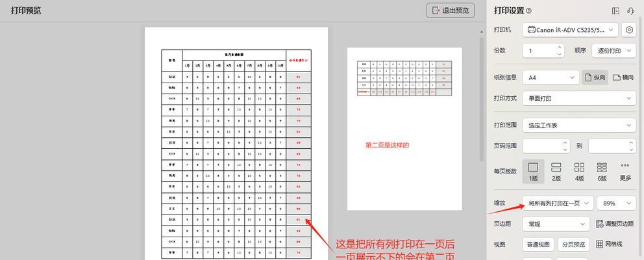This screenshot has height=260, width=644.
Task: Select 2版 pages-per-sheet layout
Action: [x=556, y=171]
